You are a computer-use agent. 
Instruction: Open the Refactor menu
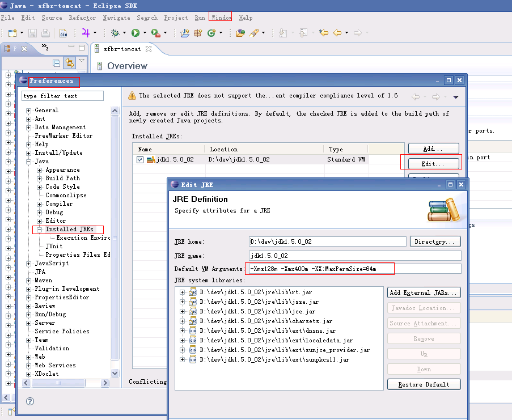pyautogui.click(x=82, y=18)
